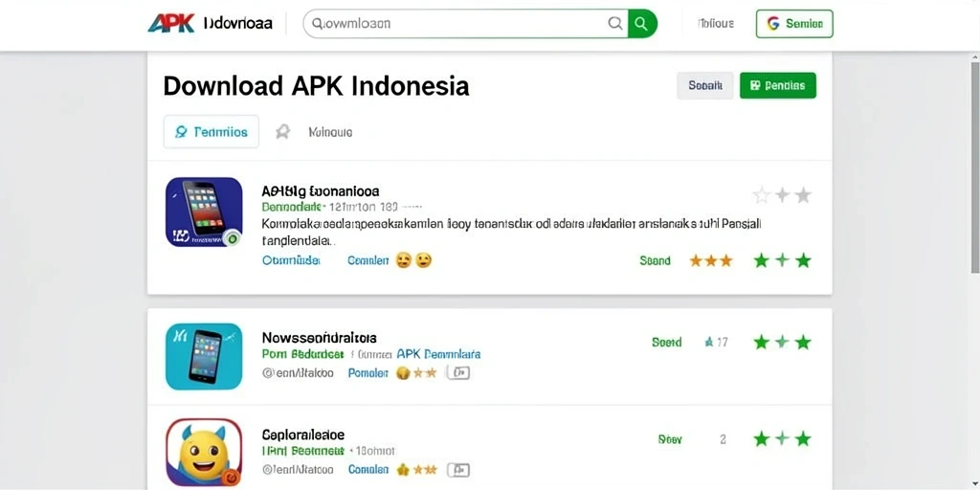Click the green stars in first card

[782, 260]
